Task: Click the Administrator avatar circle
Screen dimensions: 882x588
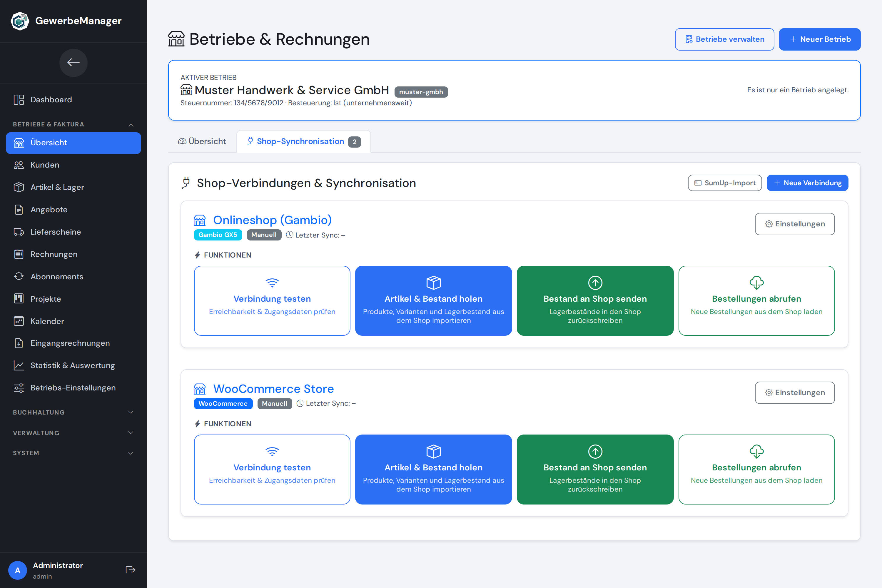Action: 18,570
